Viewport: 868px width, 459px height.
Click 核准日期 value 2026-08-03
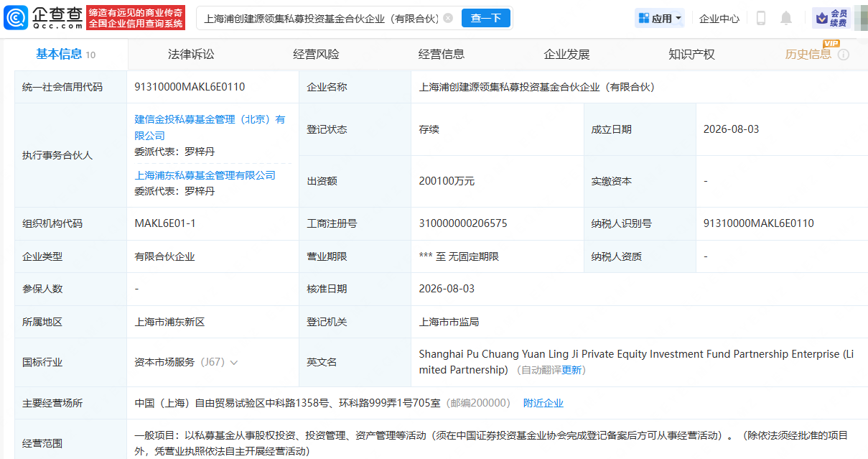[447, 289]
